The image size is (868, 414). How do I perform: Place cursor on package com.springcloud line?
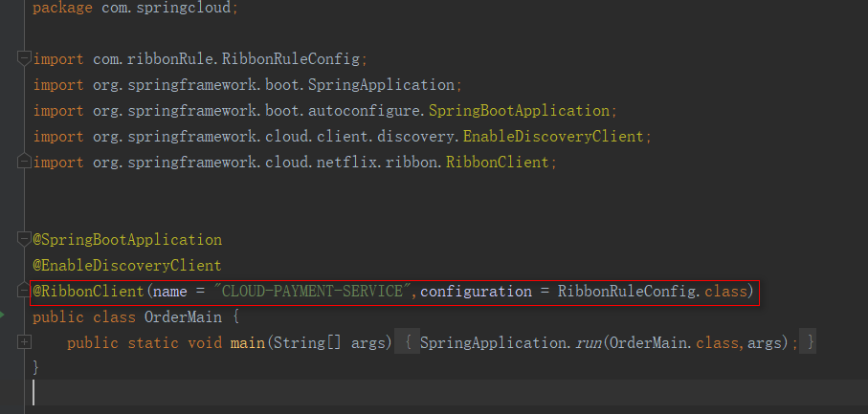click(x=135, y=9)
